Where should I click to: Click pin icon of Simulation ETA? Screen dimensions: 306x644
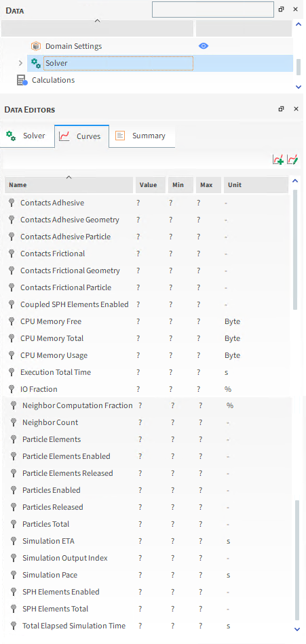pos(14,541)
